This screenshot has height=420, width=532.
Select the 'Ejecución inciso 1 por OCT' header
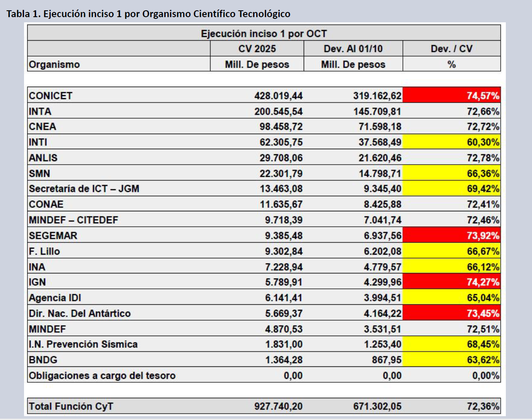[x=264, y=33]
